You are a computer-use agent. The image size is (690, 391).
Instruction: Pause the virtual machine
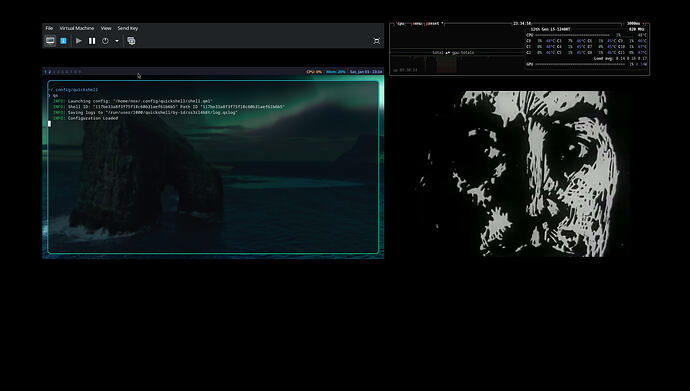pos(92,41)
